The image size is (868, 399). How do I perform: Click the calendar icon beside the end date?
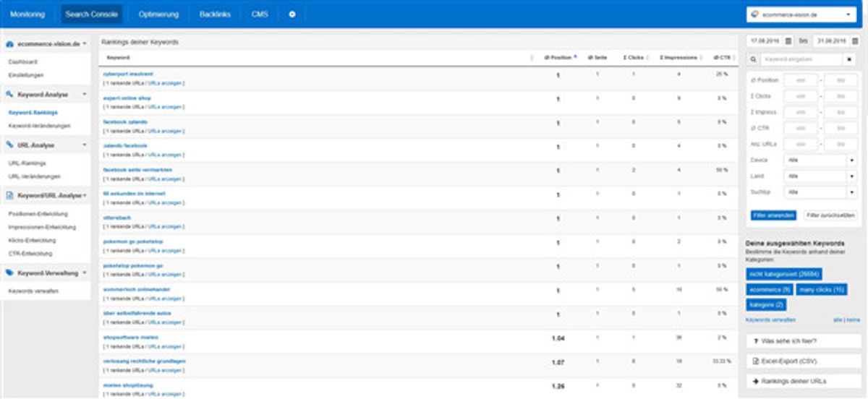click(x=854, y=41)
